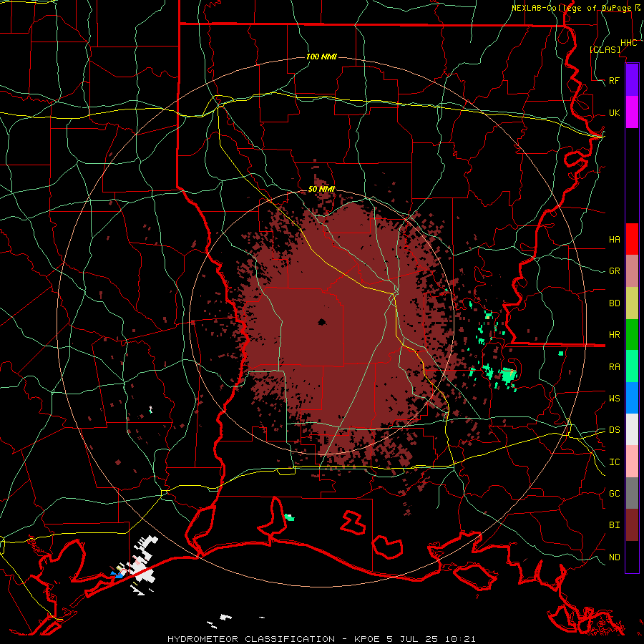The image size is (644, 644).
Task: Select the dusty-pink GR legend swatch
Action: [632, 271]
